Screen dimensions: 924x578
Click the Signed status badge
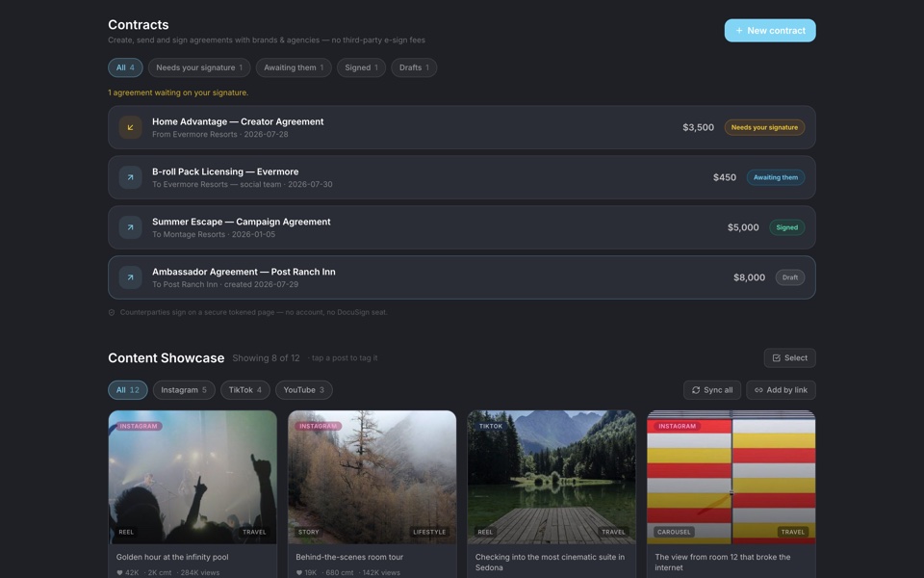[786, 227]
